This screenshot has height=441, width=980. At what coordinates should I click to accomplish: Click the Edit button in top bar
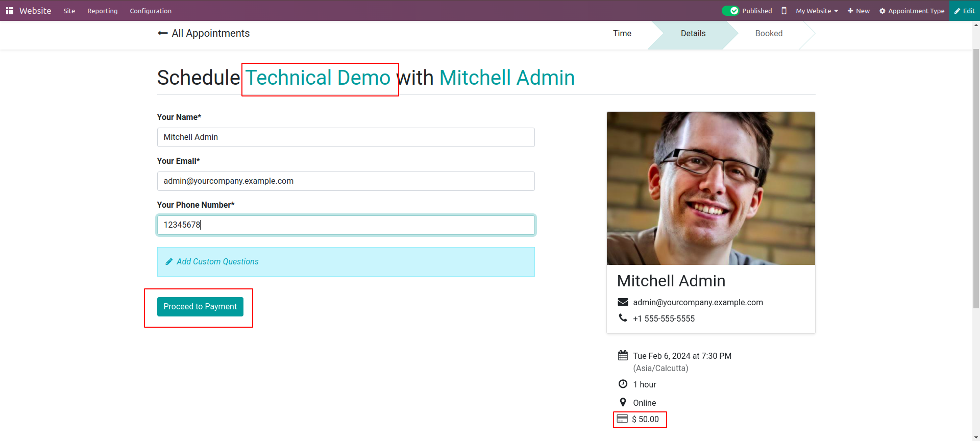pos(965,11)
